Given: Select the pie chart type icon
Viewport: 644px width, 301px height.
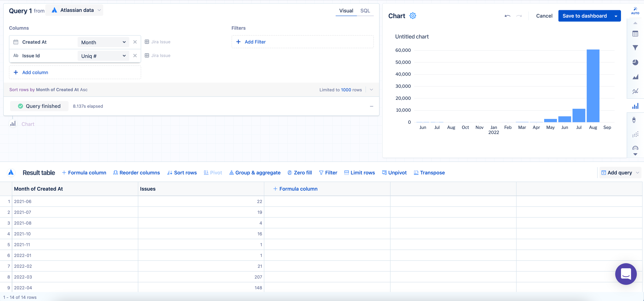Looking at the screenshot, I should [635, 62].
